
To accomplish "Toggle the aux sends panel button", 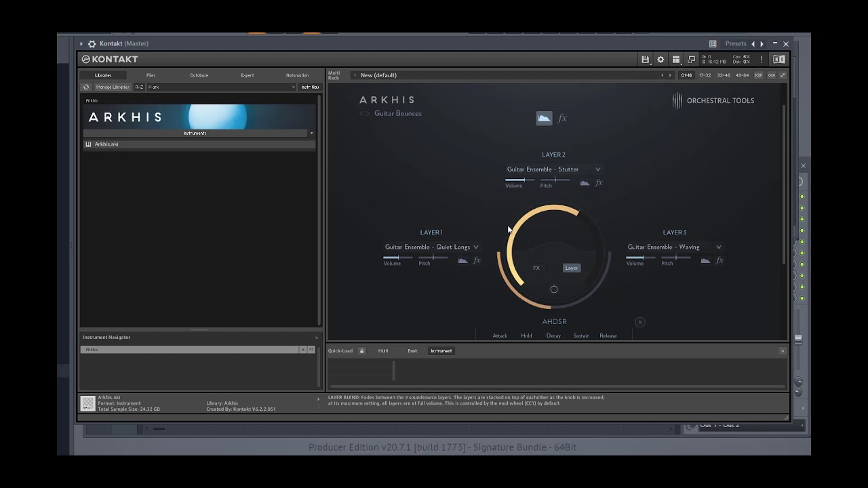I will 772,75.
